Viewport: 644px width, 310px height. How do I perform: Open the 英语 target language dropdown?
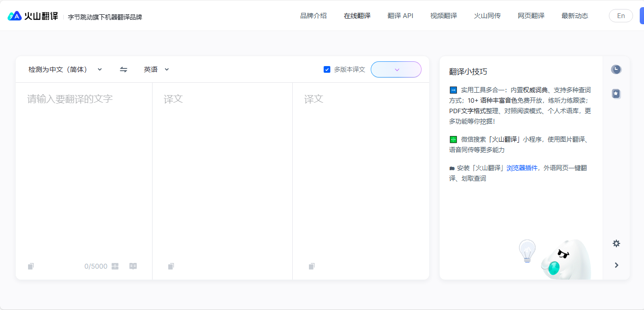157,69
